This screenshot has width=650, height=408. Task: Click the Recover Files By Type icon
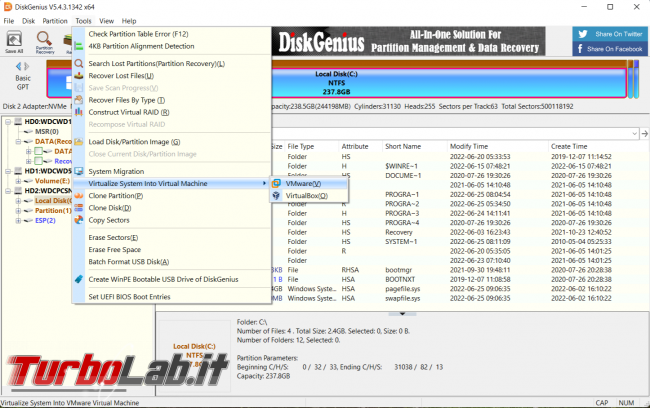click(x=79, y=100)
